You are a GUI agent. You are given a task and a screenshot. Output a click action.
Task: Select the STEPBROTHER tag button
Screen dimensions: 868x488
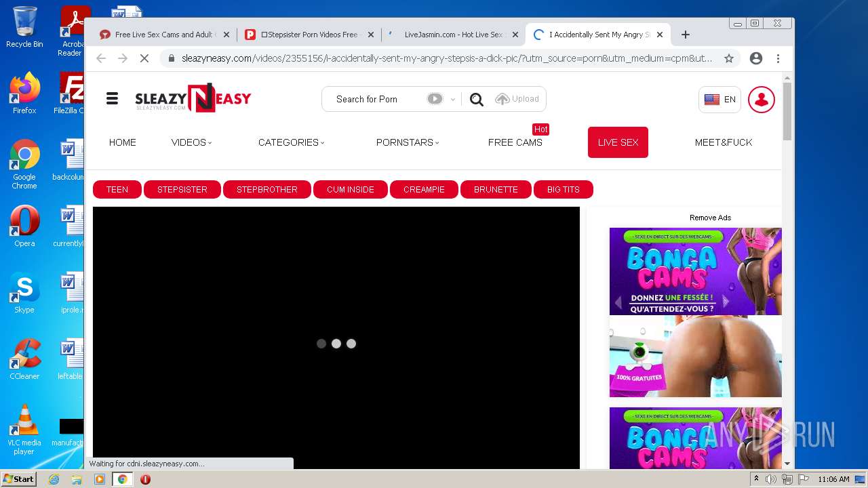point(267,190)
